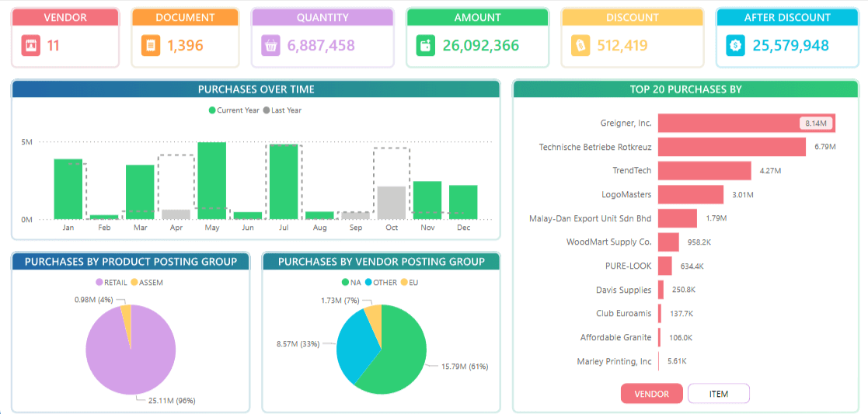Screen dimensions: 868x414
Task: Click the Vendor card store icon
Action: coord(30,45)
